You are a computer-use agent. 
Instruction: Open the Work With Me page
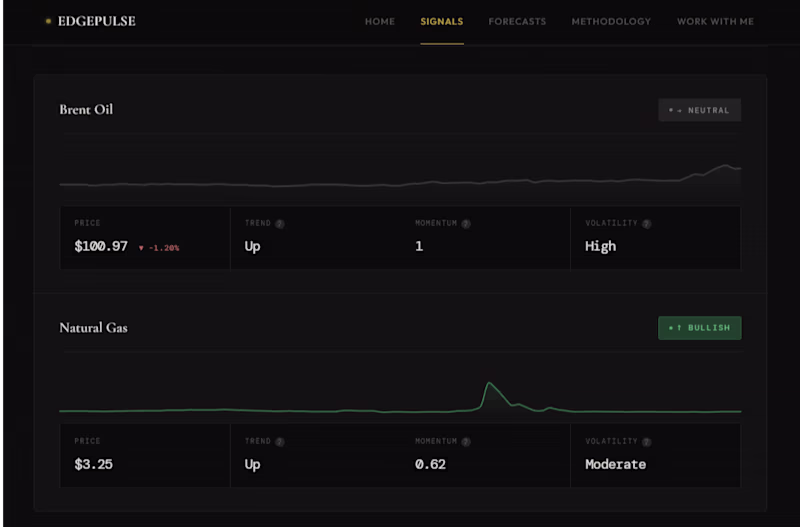pos(715,21)
